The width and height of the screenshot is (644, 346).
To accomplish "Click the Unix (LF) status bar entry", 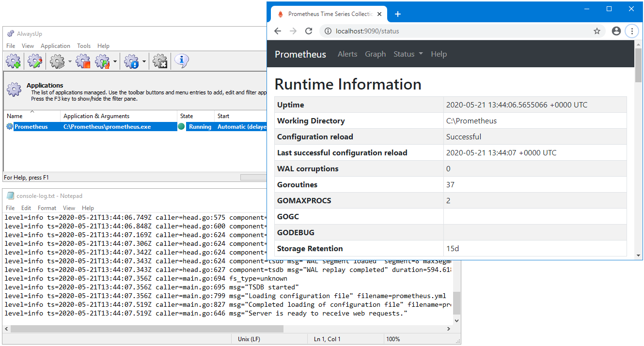I will pos(250,339).
